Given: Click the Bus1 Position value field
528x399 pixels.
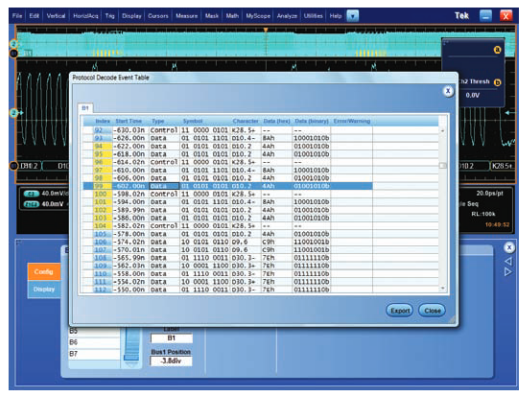Looking at the screenshot, I should [x=171, y=361].
